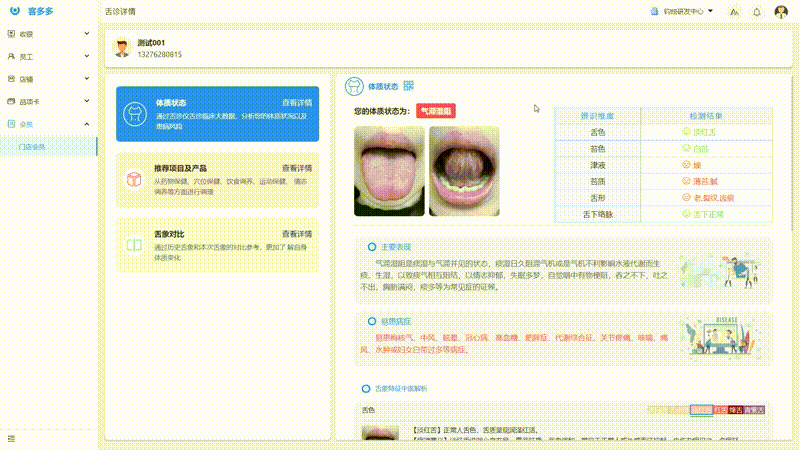The image size is (800, 450).
Task: Open the 收银 sidebar menu
Action: [48, 34]
